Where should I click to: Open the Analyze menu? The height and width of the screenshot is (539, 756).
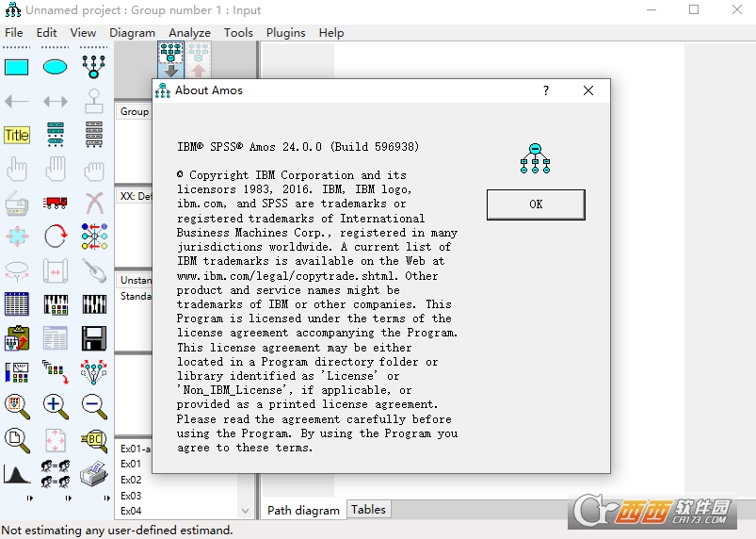coord(189,33)
